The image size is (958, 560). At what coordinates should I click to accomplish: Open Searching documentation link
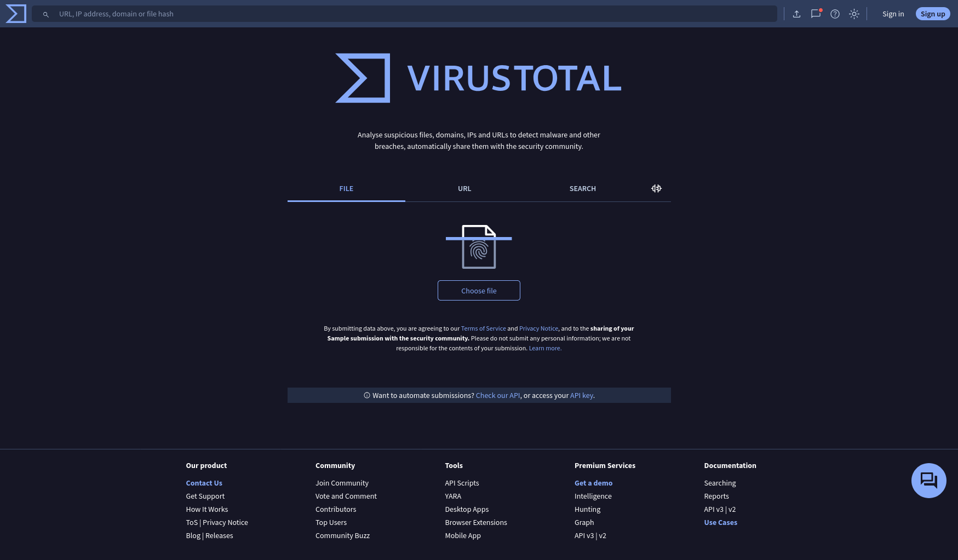[720, 483]
